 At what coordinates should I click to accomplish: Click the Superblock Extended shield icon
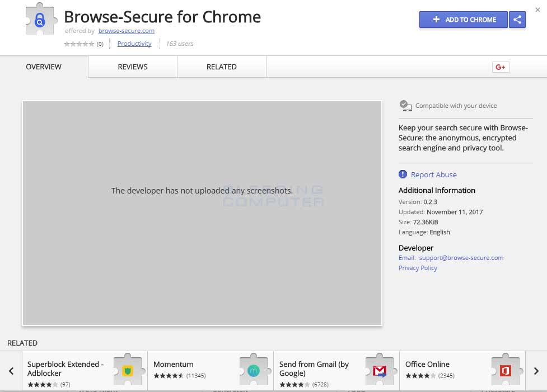point(128,370)
